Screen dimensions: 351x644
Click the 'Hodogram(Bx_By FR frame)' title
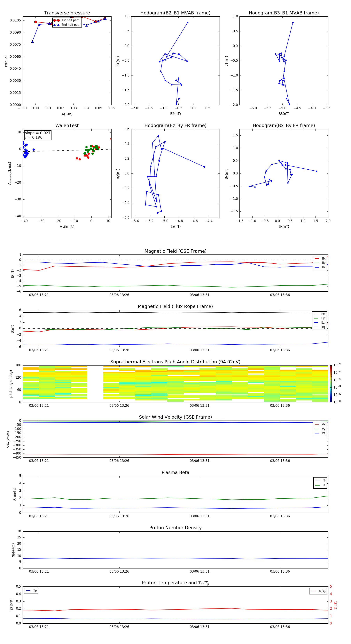point(284,125)
